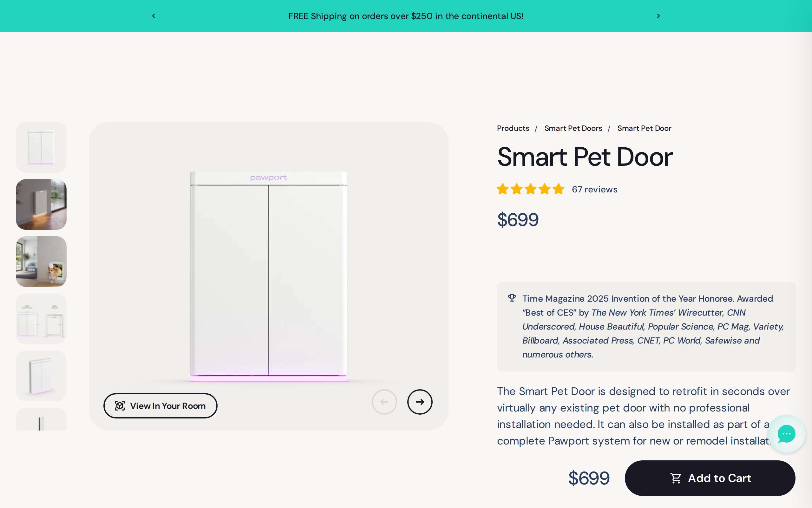Add the Smart Pet Door to cart
Image resolution: width=812 pixels, height=508 pixels.
(710, 478)
